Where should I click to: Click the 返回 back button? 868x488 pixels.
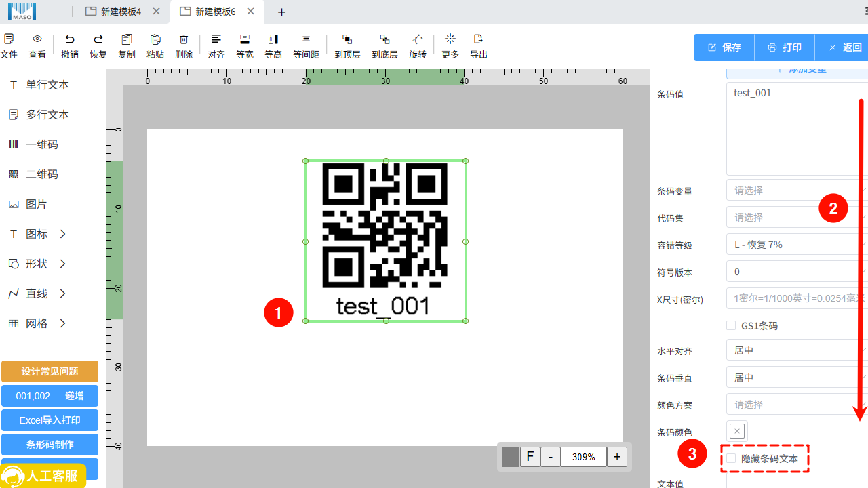[x=842, y=47]
